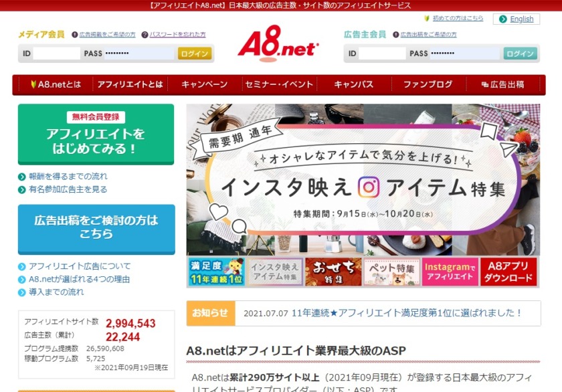Open the 報酬を得るまでの流れ link
562x392 pixels.
pyautogui.click(x=68, y=177)
